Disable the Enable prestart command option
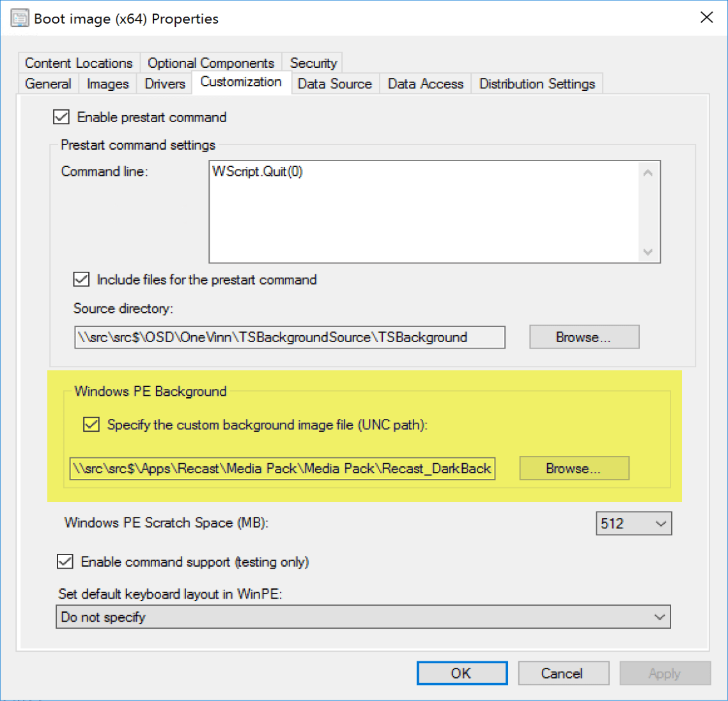The height and width of the screenshot is (701, 728). tap(61, 117)
